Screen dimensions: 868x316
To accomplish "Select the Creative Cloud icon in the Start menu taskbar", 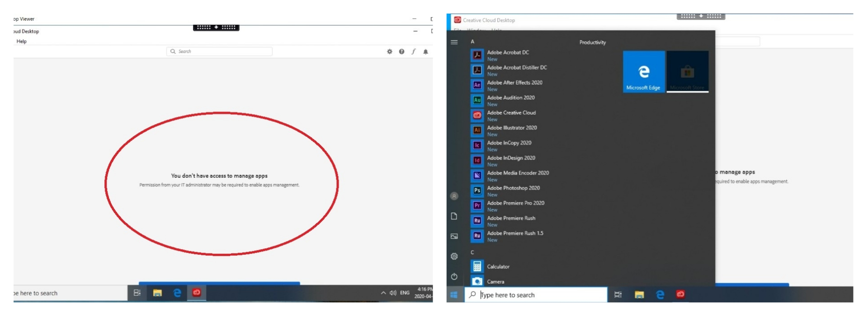I will pyautogui.click(x=680, y=294).
